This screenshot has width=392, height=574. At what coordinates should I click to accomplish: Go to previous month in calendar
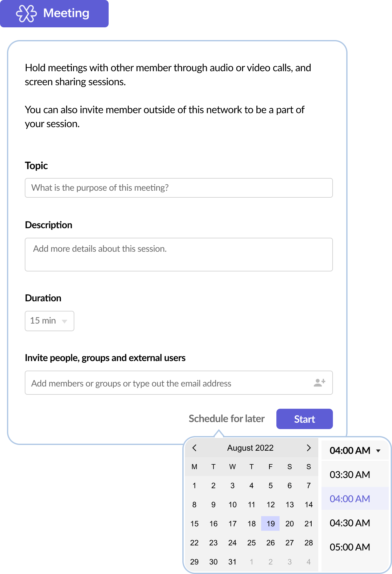coord(195,448)
